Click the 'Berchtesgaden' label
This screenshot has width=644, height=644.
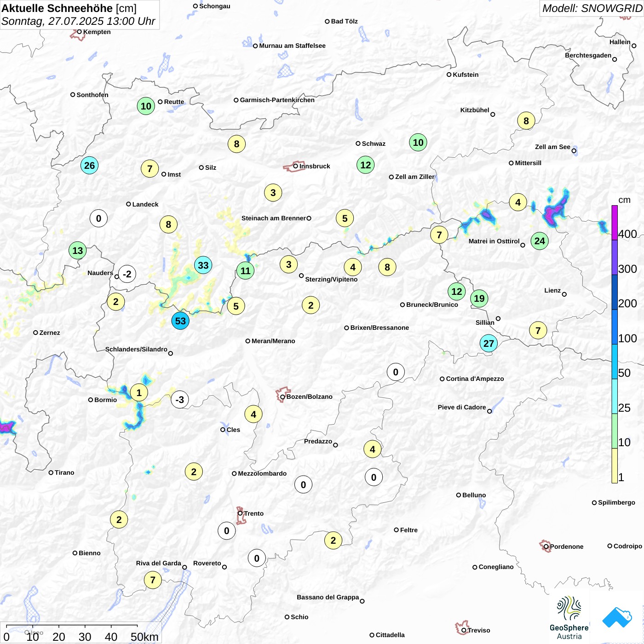click(588, 55)
